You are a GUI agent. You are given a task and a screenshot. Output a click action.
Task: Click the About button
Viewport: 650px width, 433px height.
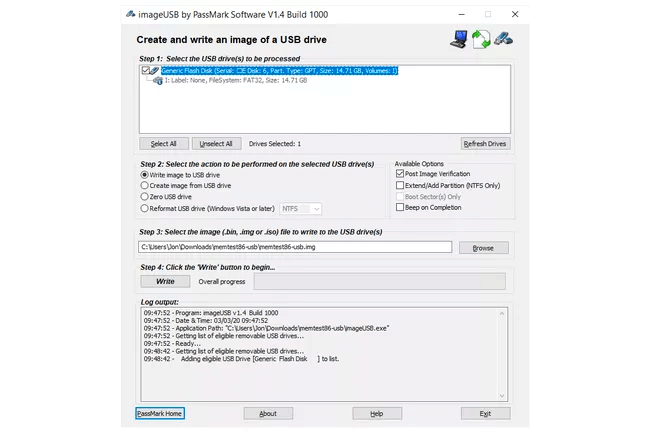click(x=268, y=414)
